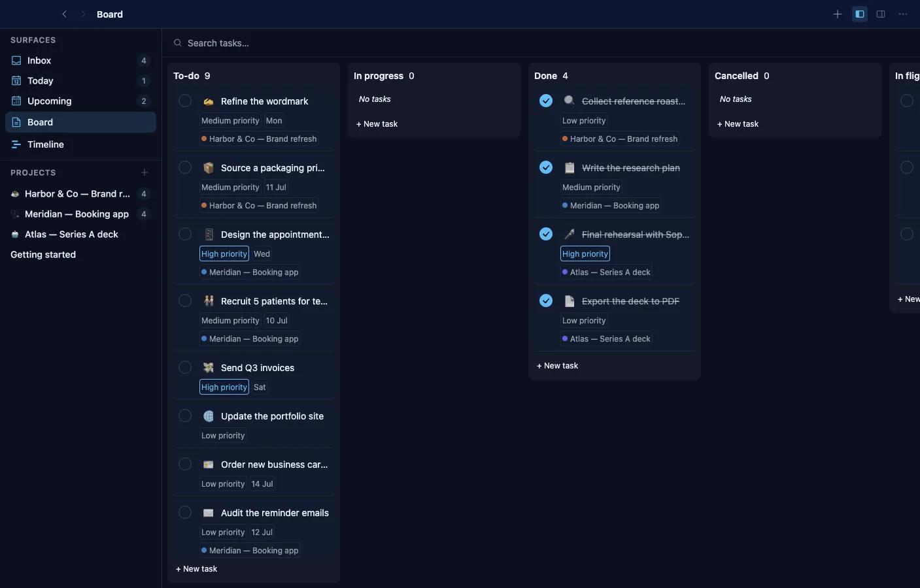Screen dimensions: 920x588
Task: Click the package icon on Source a packaging
Action: pyautogui.click(x=209, y=168)
